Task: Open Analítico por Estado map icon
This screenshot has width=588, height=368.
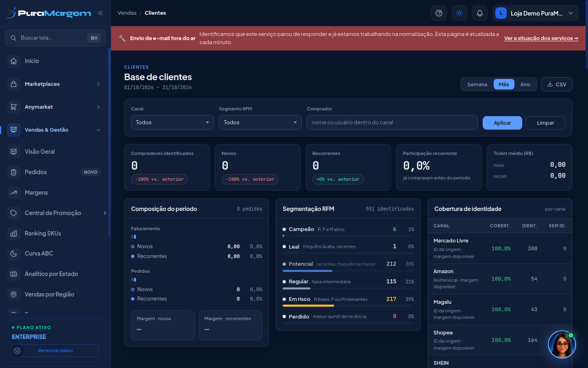Action: [x=13, y=274]
